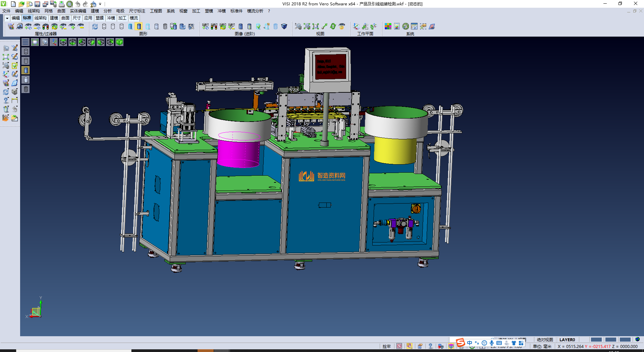644x352 pixels.
Task: Toggle the highlighted cylinder in left vertical strip
Action: coord(26,70)
